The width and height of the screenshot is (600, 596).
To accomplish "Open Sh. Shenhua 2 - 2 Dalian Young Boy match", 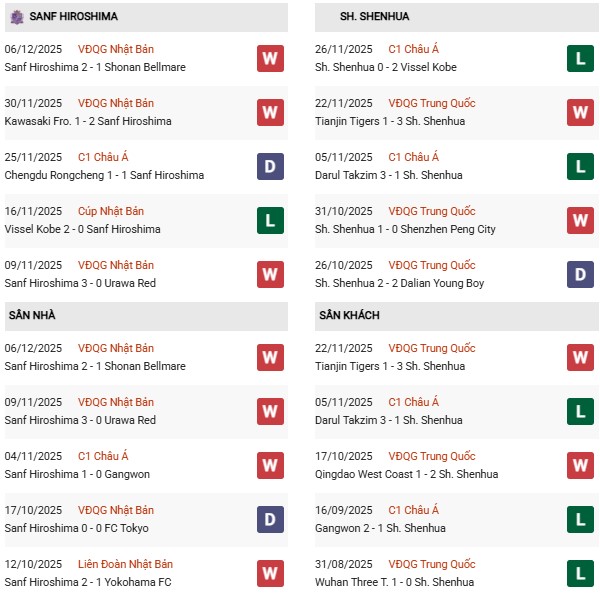I will pyautogui.click(x=400, y=283).
